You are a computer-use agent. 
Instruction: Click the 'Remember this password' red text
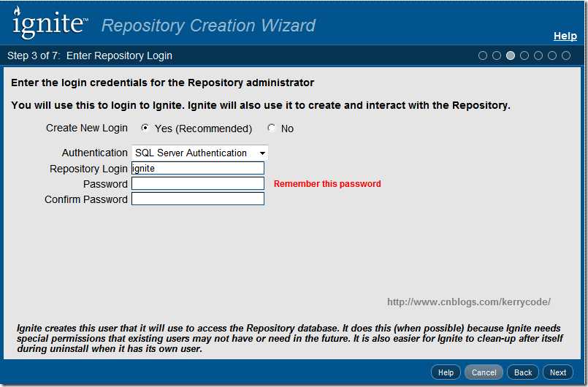click(x=327, y=184)
